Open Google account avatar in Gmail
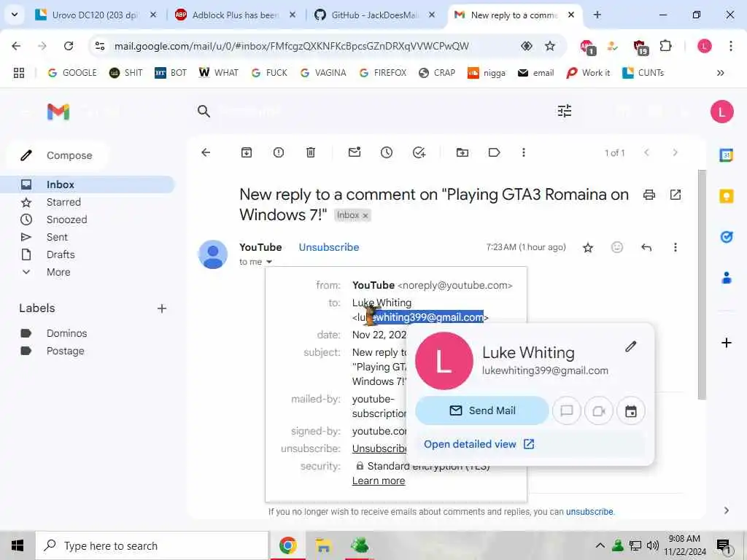The width and height of the screenshot is (747, 560). click(x=721, y=112)
